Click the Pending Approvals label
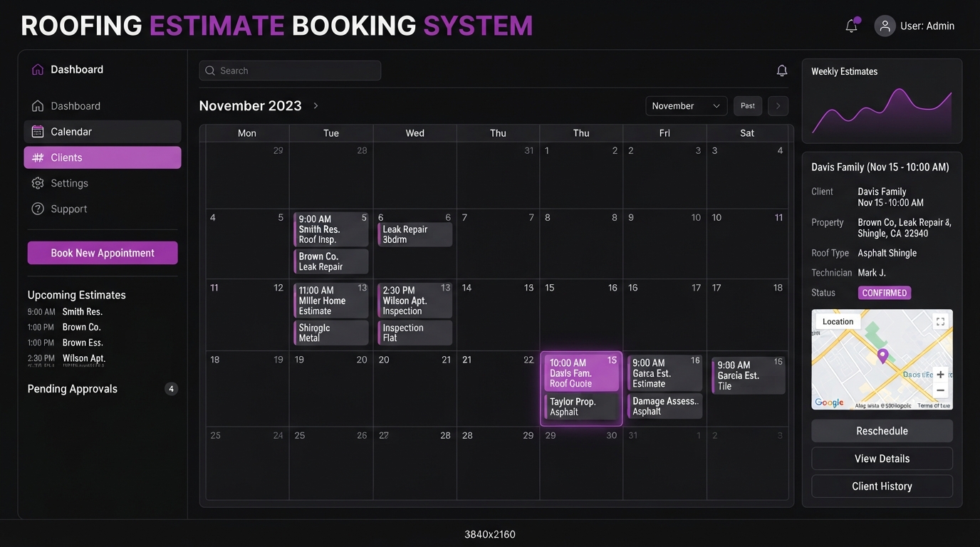The height and width of the screenshot is (547, 980). (73, 389)
